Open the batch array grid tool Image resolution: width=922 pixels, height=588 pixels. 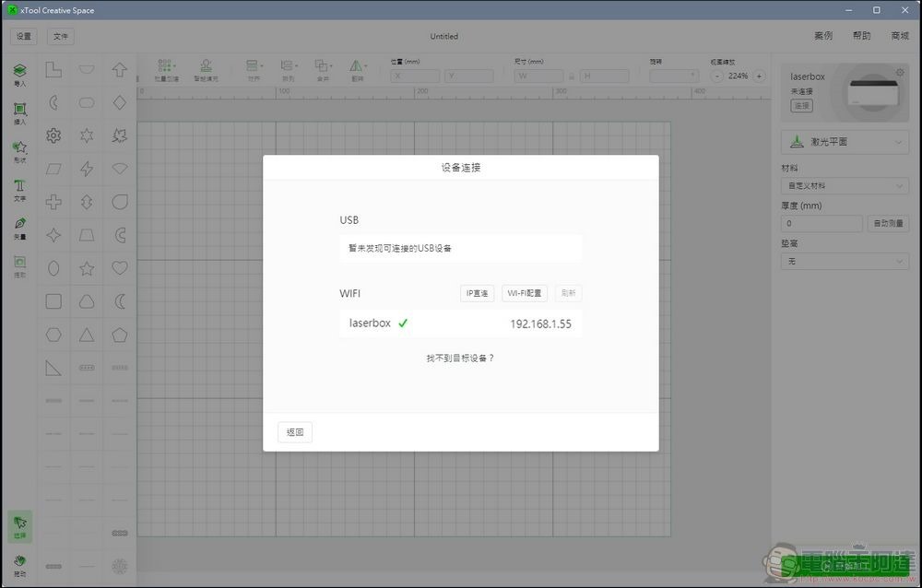coord(166,70)
